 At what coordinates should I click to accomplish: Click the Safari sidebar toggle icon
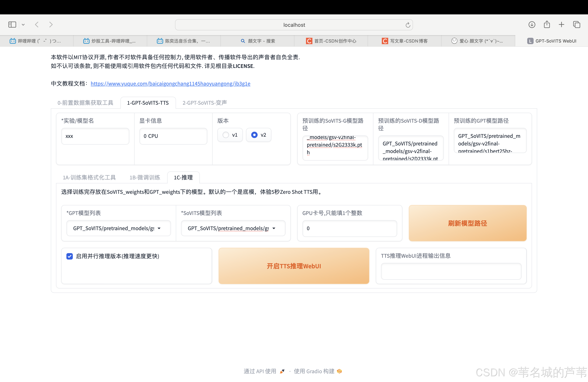pos(12,25)
